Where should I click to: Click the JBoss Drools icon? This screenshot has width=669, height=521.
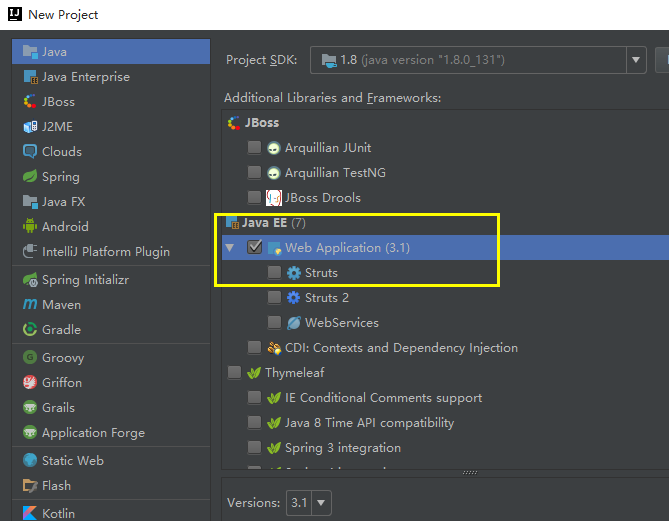click(x=273, y=198)
